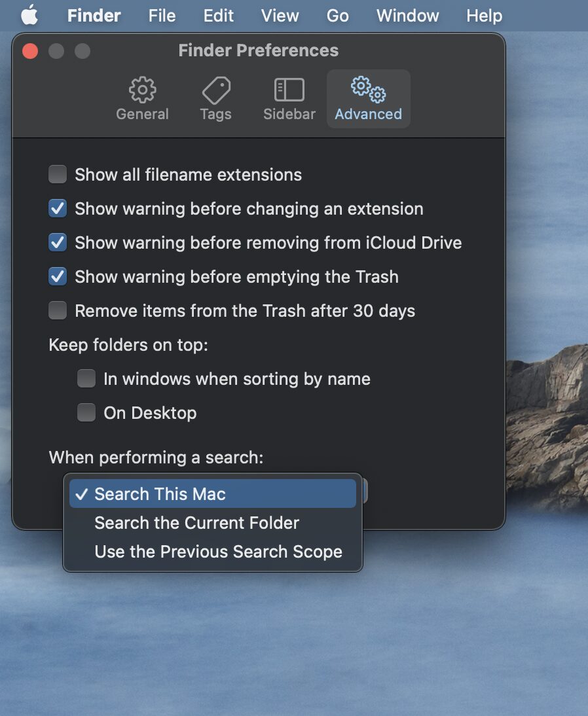Open the General preferences gear icon

[142, 90]
